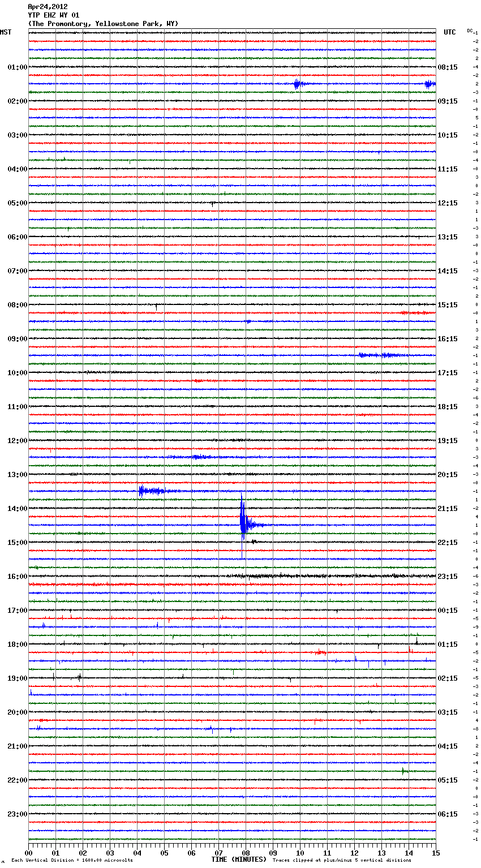Click the '03:15' UTC time label

(x=448, y=712)
